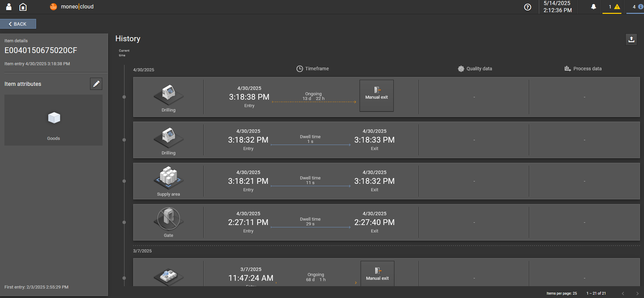Click Manual exit for 4/30/2025 Drilling entry
644x298 pixels.
point(376,96)
